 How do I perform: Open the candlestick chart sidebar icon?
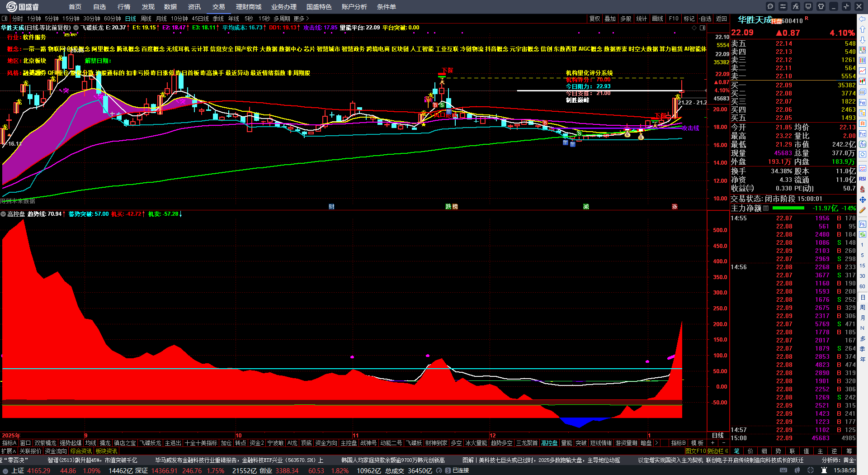point(863,81)
